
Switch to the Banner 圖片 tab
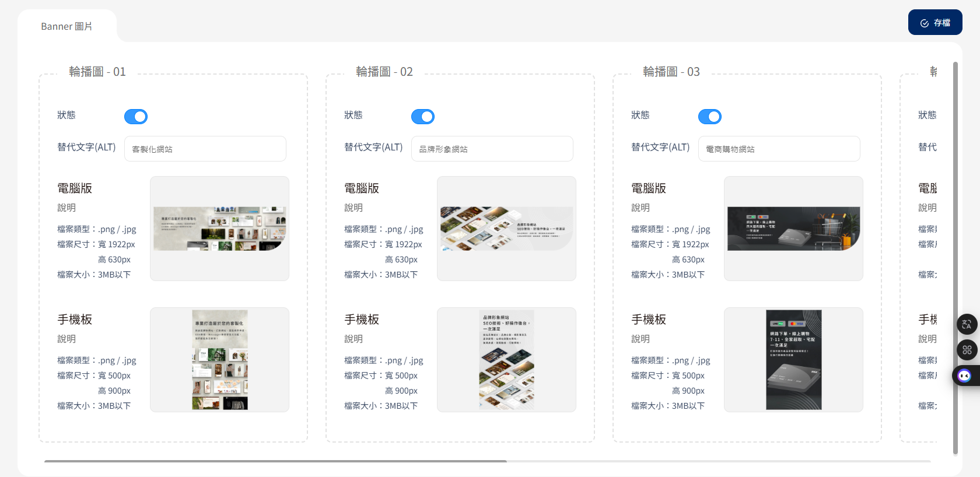[x=66, y=26]
